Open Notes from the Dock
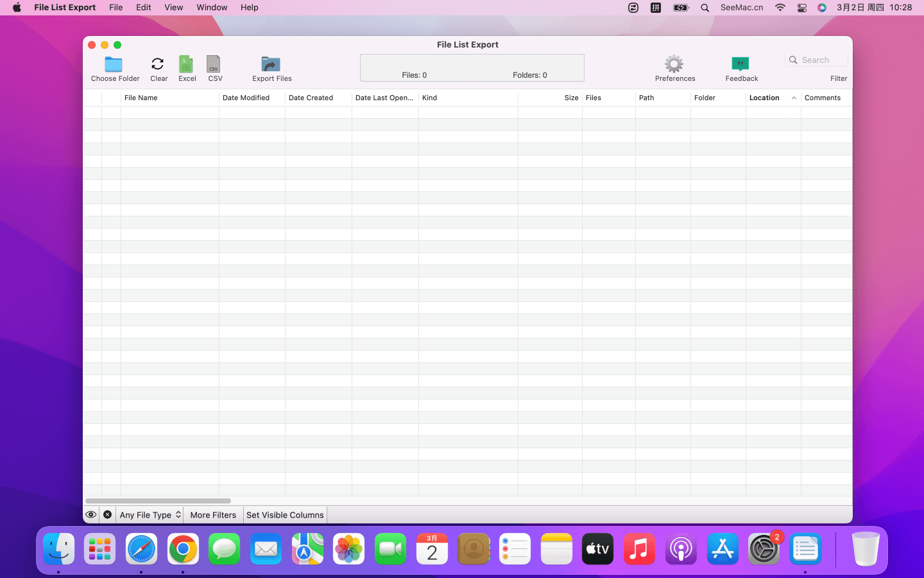This screenshot has height=578, width=924. tap(556, 549)
